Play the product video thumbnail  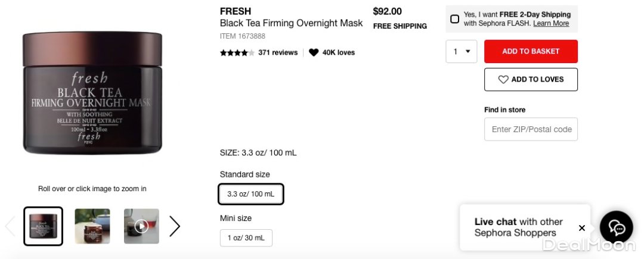pyautogui.click(x=141, y=226)
